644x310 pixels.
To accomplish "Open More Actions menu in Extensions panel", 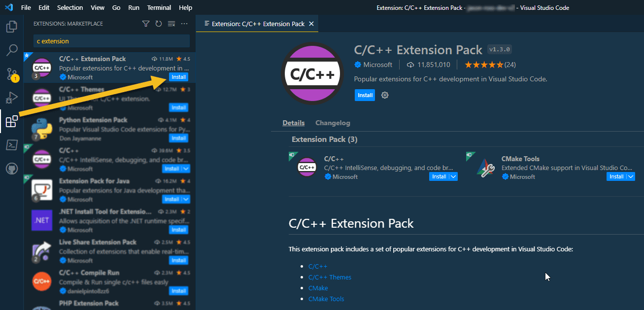I will pos(184,23).
